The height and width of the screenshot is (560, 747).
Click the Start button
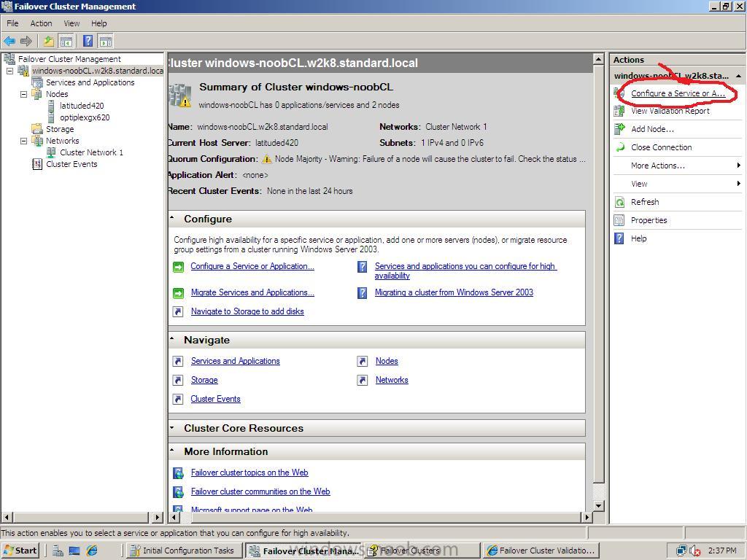20,551
